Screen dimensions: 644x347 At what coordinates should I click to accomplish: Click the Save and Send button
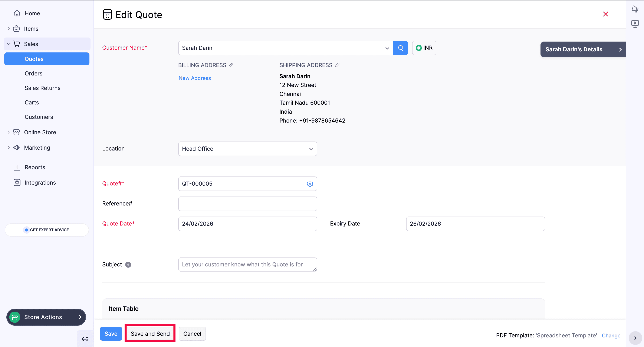150,334
